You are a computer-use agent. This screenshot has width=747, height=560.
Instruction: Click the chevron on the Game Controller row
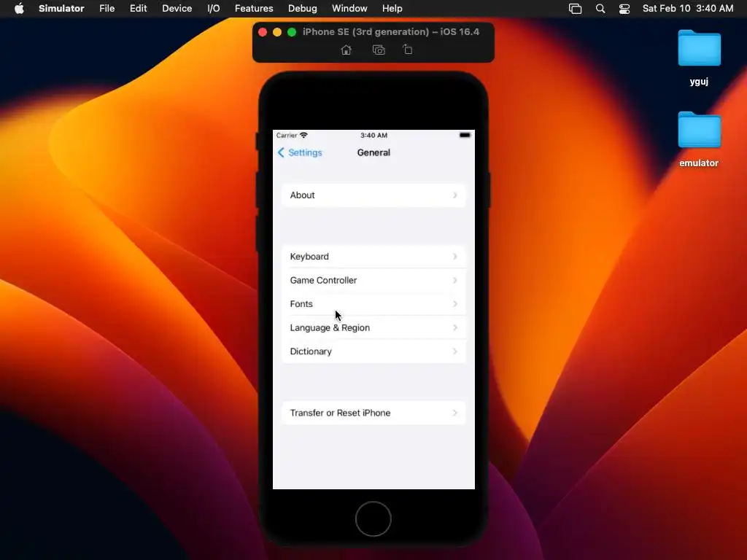pos(455,281)
